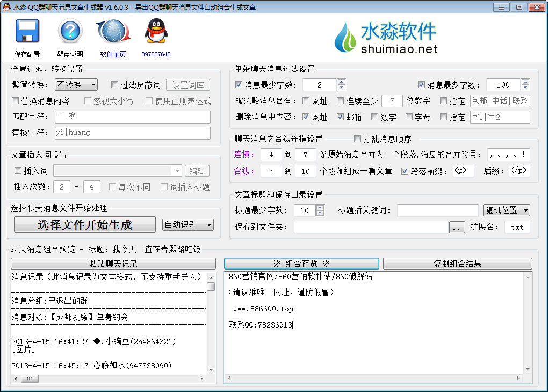548x392 pixels.
Task: Click the 897687648 QQ number link
Action: coord(156,54)
